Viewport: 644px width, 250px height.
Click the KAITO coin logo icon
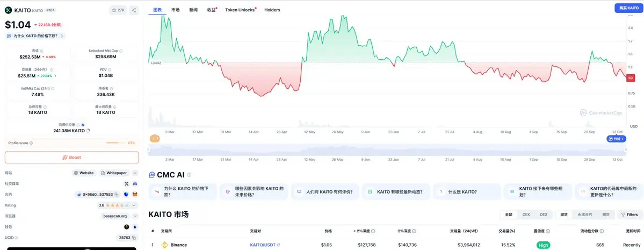[x=8, y=10]
